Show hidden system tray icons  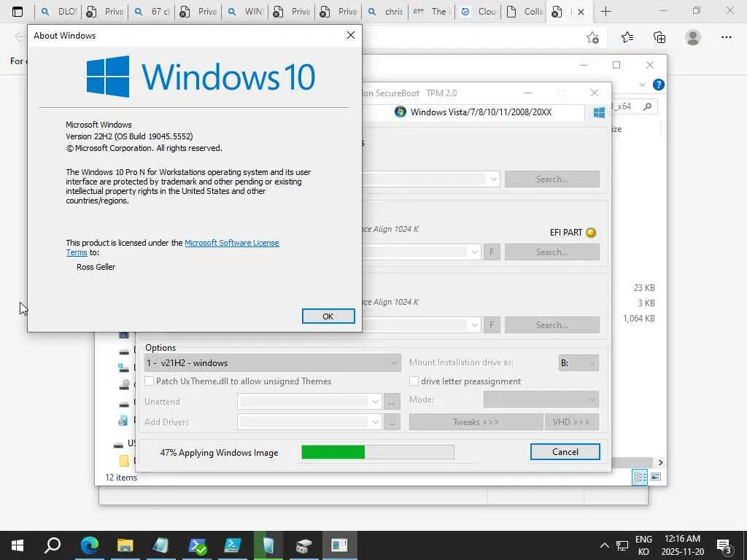[604, 545]
